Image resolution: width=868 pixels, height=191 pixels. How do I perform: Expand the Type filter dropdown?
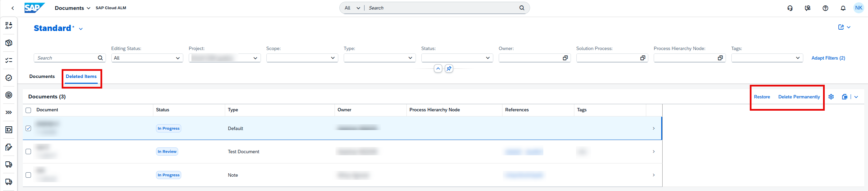coord(379,58)
